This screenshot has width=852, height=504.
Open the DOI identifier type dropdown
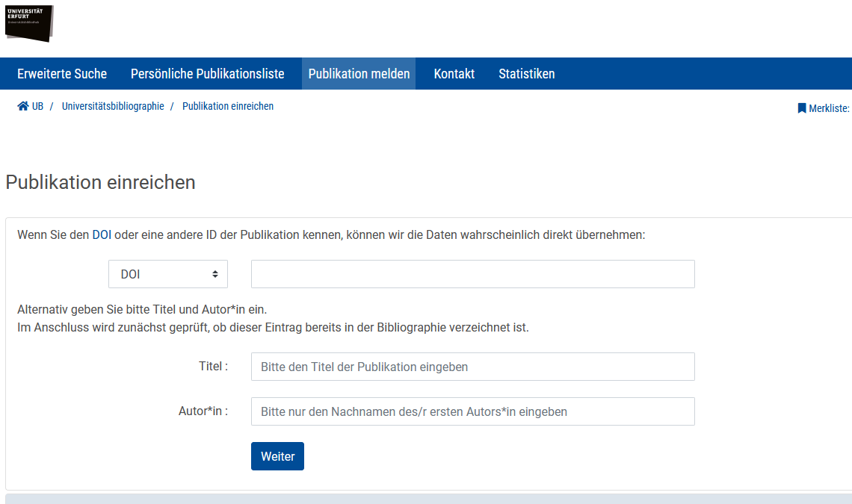click(168, 274)
